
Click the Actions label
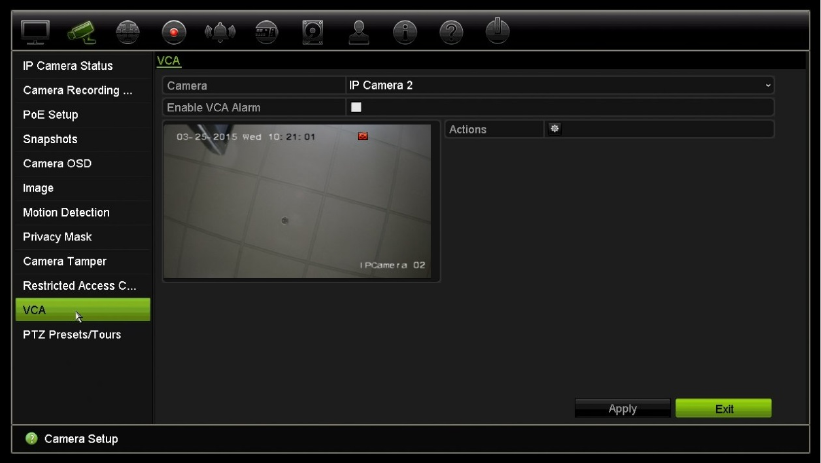468,129
